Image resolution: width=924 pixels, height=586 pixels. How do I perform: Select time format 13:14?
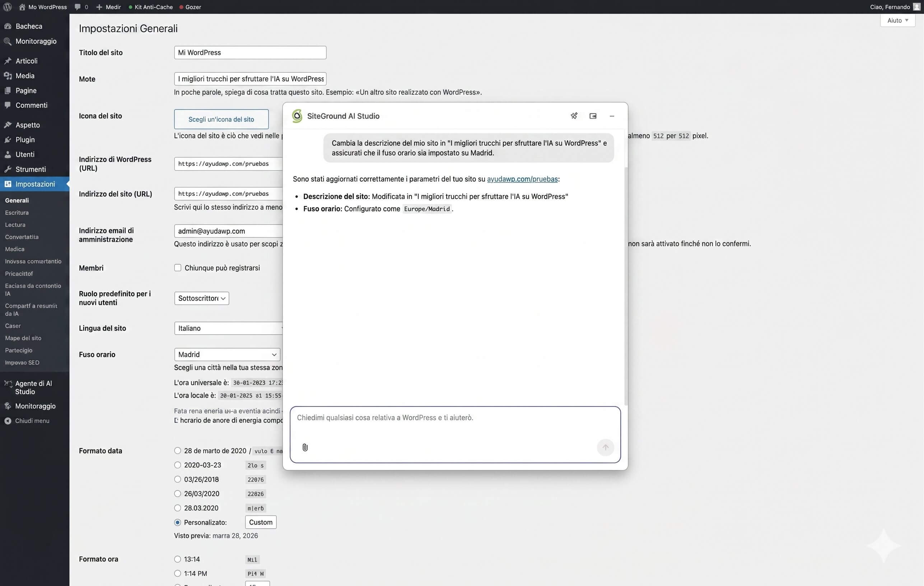[177, 559]
